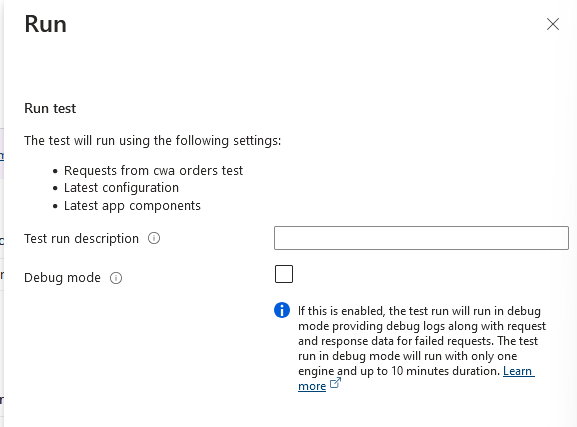
Task: Select the "Latest configuration" bullet item
Action: [121, 188]
